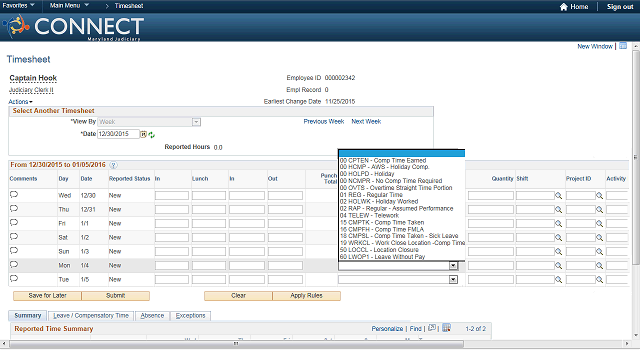Select 02 HOLWK - Holiday Worked option
The height and width of the screenshot is (360, 640).
[x=379, y=202]
